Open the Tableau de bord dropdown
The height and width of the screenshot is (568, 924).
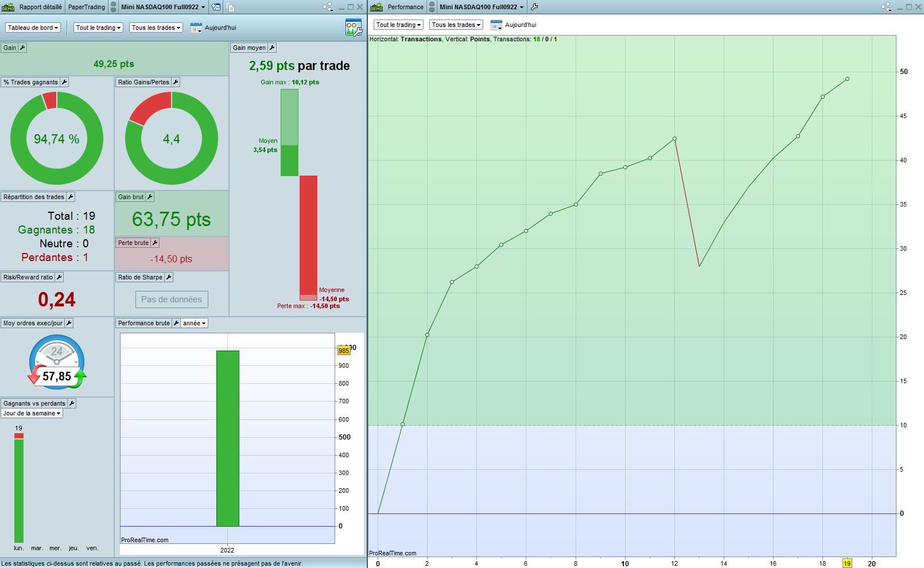(33, 28)
